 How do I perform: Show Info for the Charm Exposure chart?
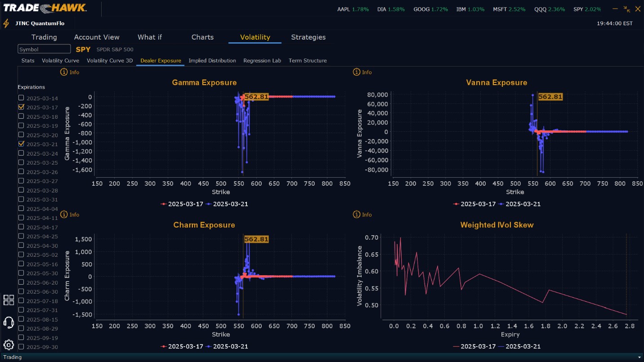coord(70,215)
